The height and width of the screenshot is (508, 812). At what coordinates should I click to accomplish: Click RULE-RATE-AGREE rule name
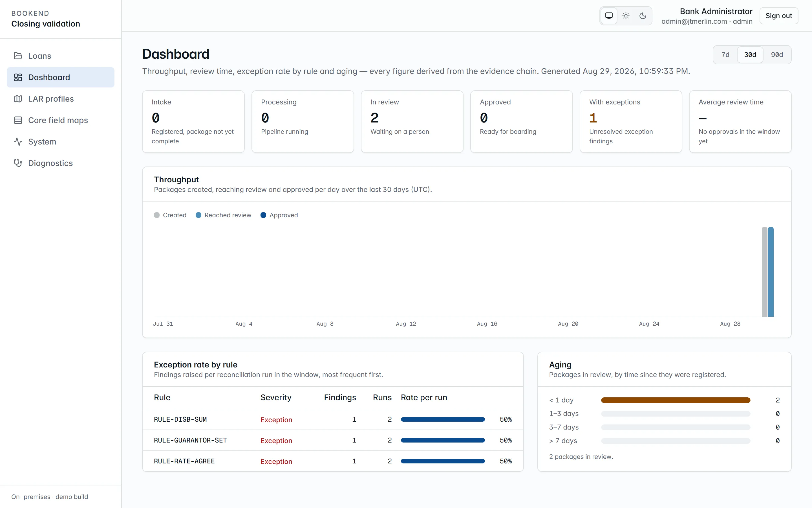coord(184,461)
